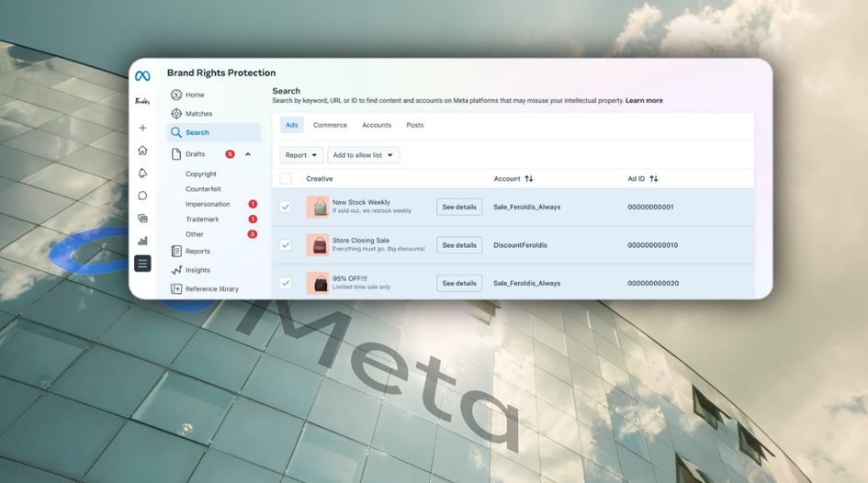Click Store Closing Sale bag thumbnail
Viewport: 868px width, 483px height.
coord(318,245)
